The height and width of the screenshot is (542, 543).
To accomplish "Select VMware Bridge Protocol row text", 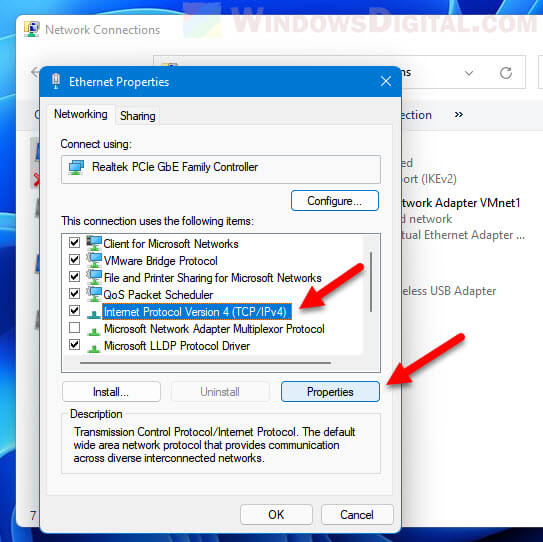I will click(x=160, y=260).
